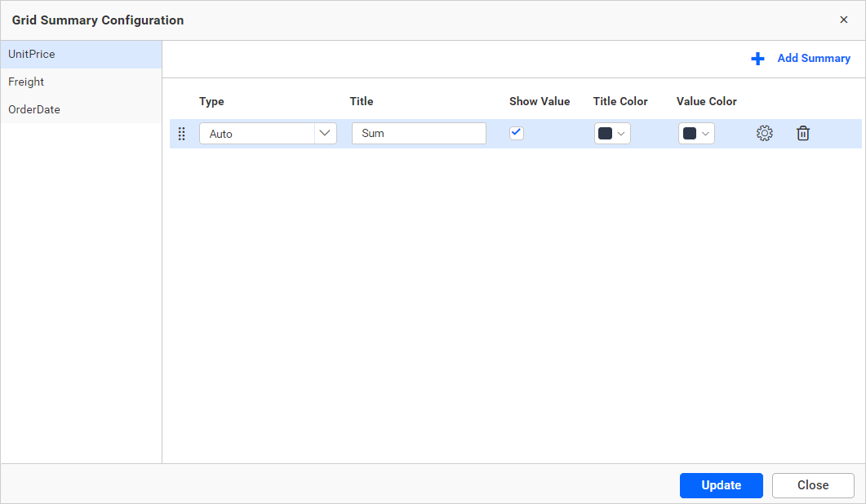Open summary settings via the gear icon
The width and height of the screenshot is (866, 504).
point(764,133)
